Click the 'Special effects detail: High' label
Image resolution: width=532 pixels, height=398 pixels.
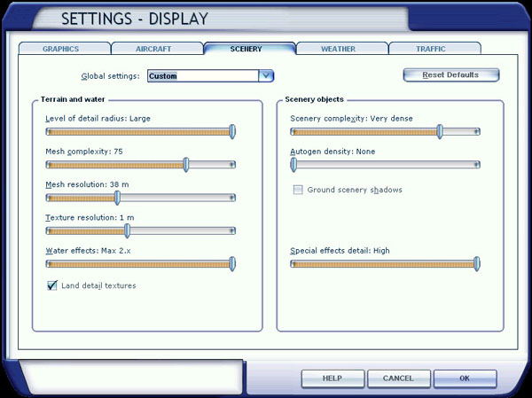[x=340, y=251]
